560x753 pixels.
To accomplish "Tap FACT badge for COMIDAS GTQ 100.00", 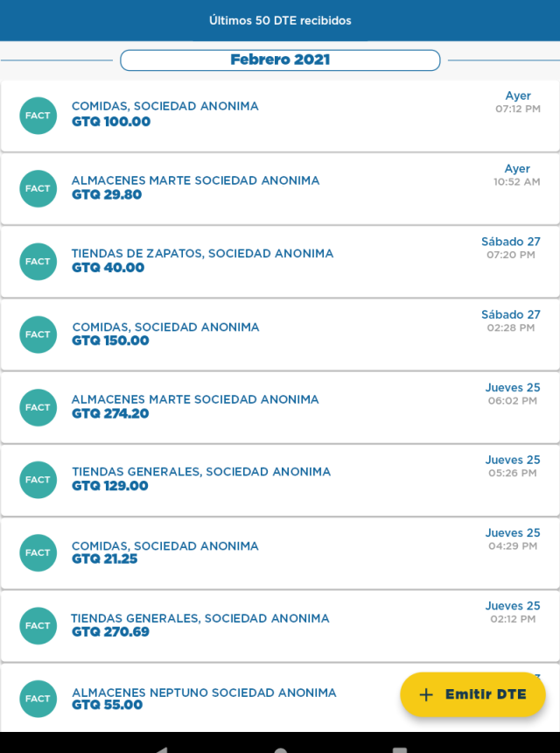I will click(x=38, y=116).
